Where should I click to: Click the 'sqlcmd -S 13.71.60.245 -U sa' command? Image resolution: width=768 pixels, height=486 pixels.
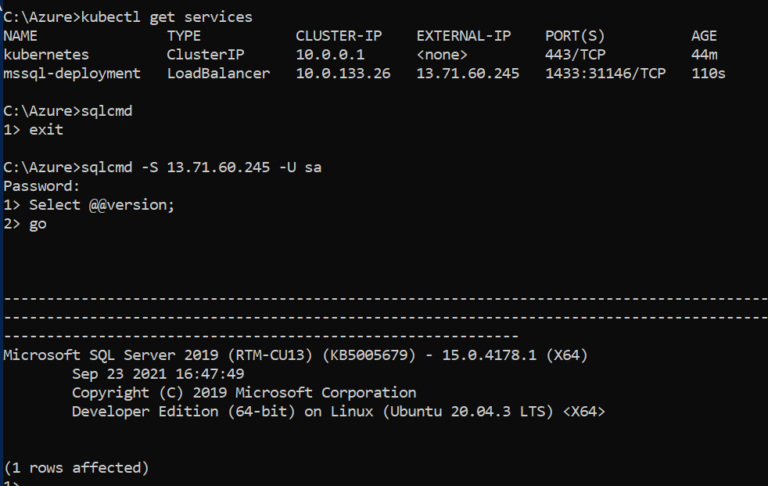(201, 168)
